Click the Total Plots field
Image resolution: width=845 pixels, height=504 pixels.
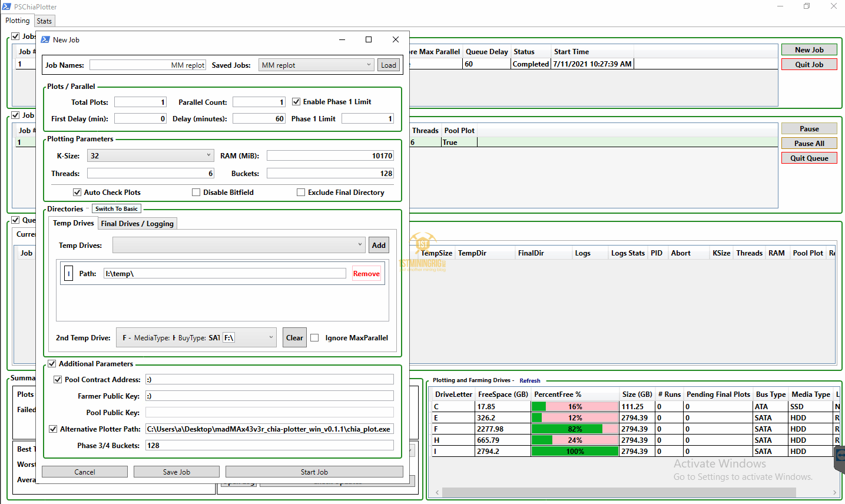140,102
